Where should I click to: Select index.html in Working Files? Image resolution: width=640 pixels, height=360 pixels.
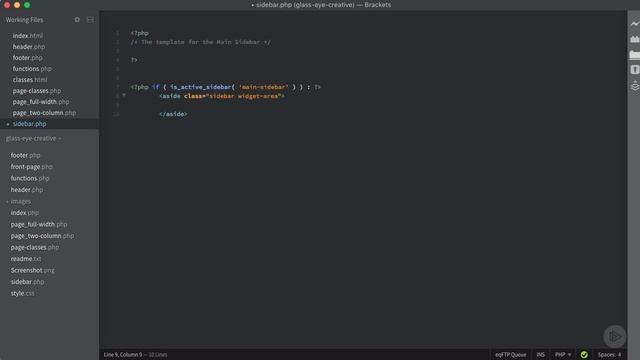point(28,36)
